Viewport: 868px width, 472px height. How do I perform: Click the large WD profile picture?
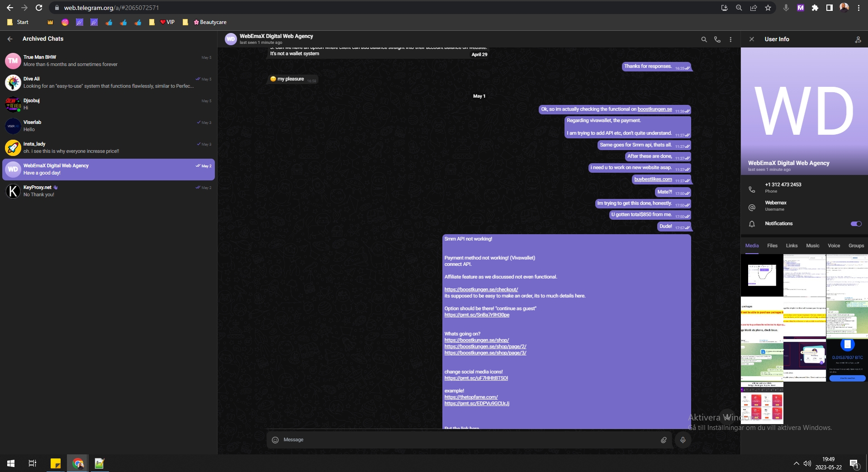click(x=804, y=111)
